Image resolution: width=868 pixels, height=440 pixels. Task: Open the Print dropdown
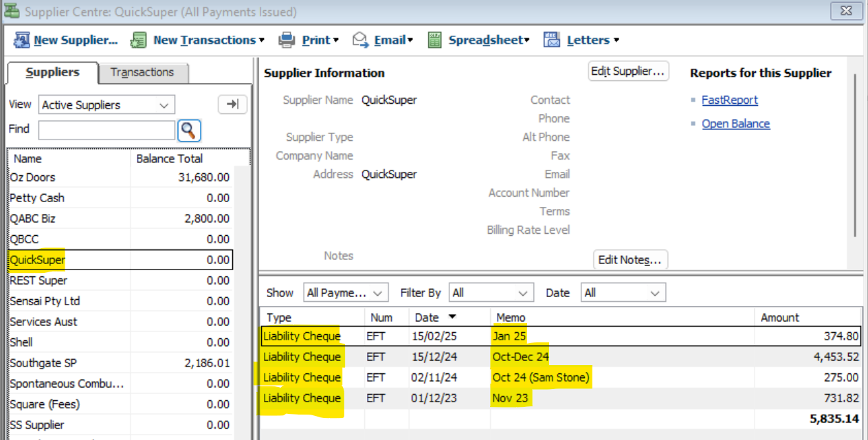pos(321,40)
